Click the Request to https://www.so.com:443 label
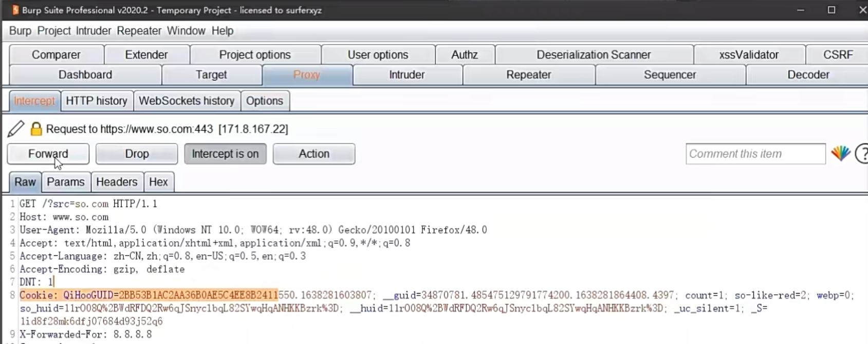 [167, 129]
